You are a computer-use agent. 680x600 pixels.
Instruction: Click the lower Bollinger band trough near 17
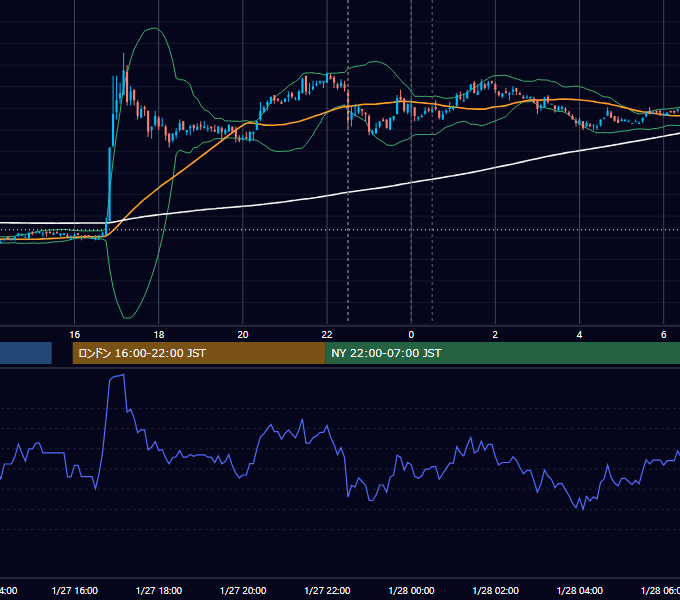(x=127, y=318)
